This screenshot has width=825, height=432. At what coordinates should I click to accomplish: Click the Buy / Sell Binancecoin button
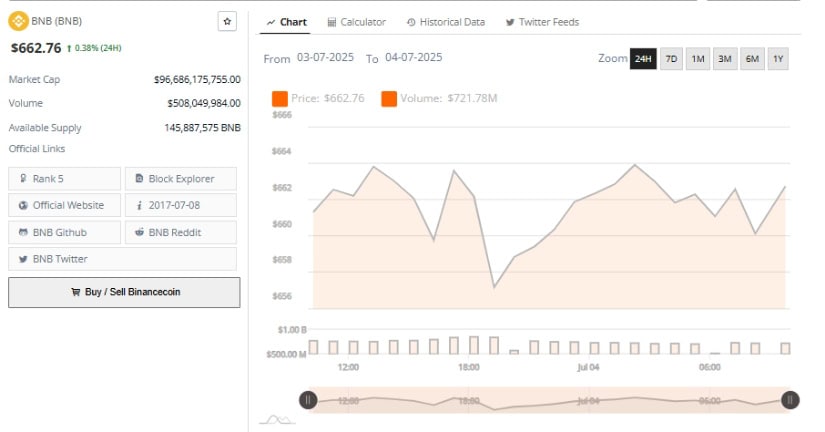pyautogui.click(x=124, y=292)
